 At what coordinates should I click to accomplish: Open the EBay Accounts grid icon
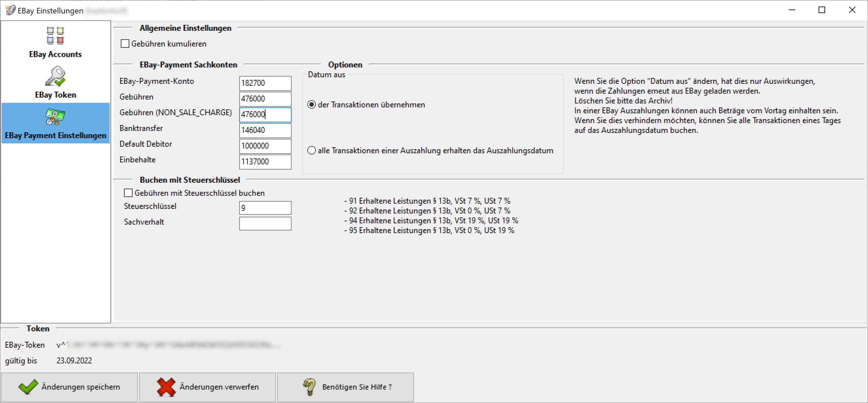(55, 35)
